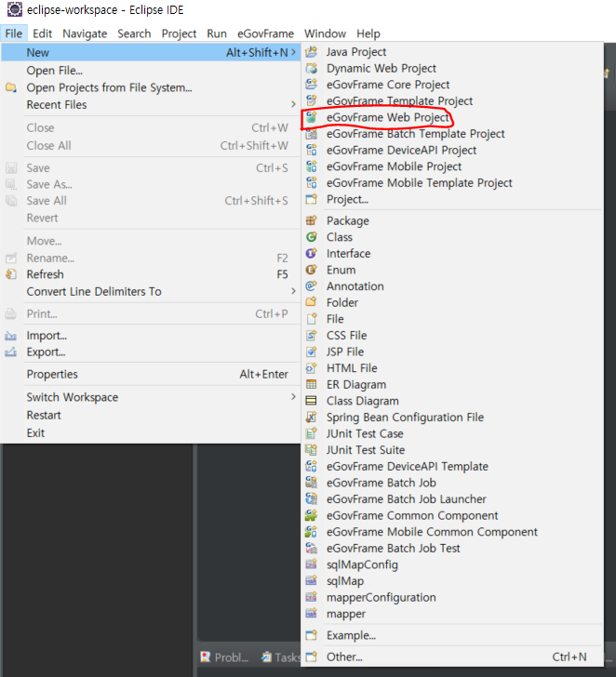The height and width of the screenshot is (677, 616).
Task: Open the Edit menu
Action: 42,33
